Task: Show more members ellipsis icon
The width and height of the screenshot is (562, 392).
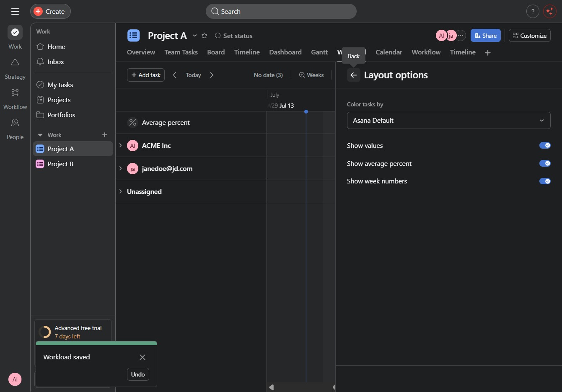Action: click(461, 36)
